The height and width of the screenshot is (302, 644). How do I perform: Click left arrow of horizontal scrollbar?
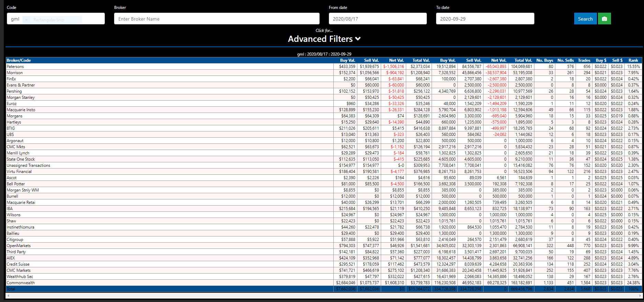tap(8, 295)
